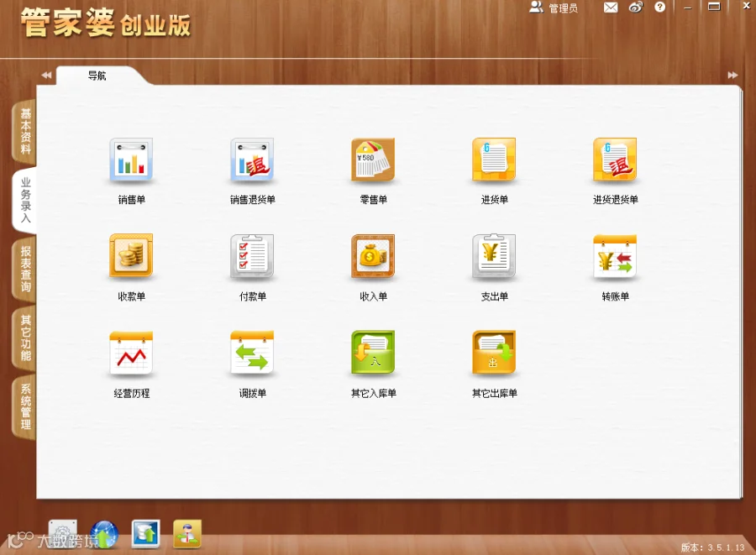Open the 支出单 expense icon
Screen dimensions: 756x555
[494, 256]
